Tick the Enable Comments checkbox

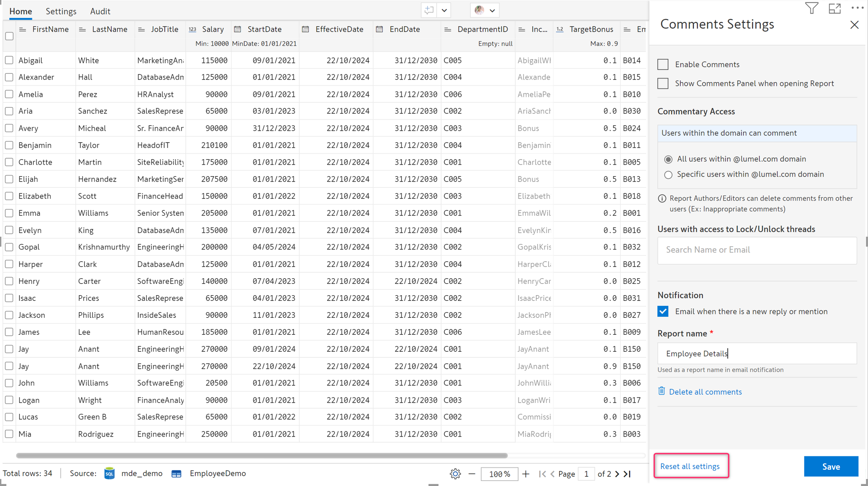click(663, 64)
